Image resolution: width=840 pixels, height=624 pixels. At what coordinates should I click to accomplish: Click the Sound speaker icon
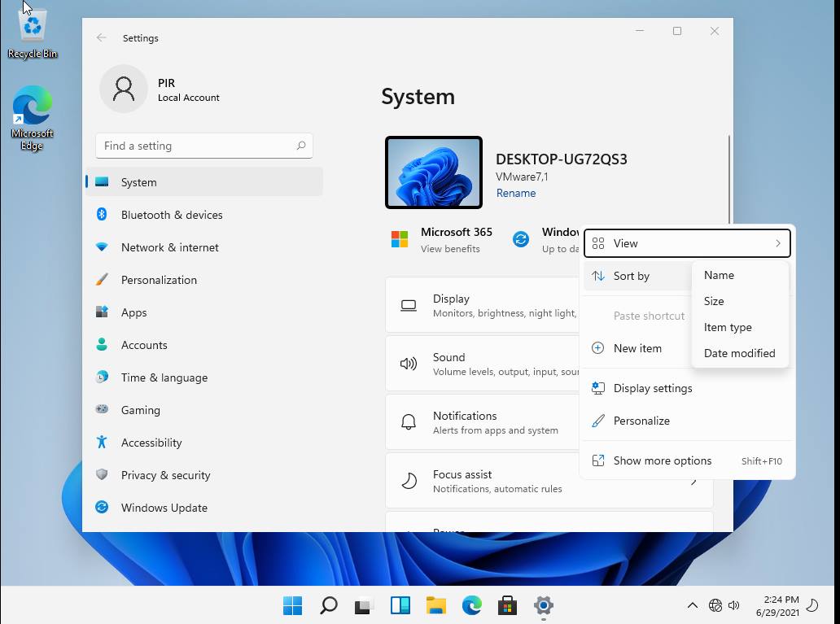pos(409,364)
